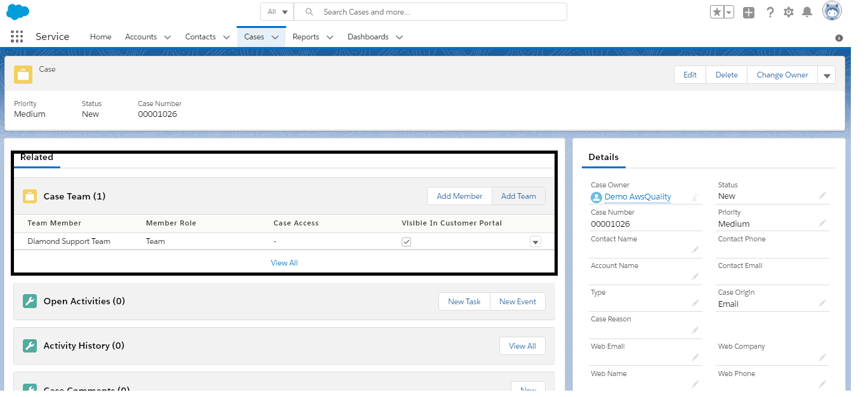
Task: Open the All search scope dropdown
Action: (x=277, y=12)
